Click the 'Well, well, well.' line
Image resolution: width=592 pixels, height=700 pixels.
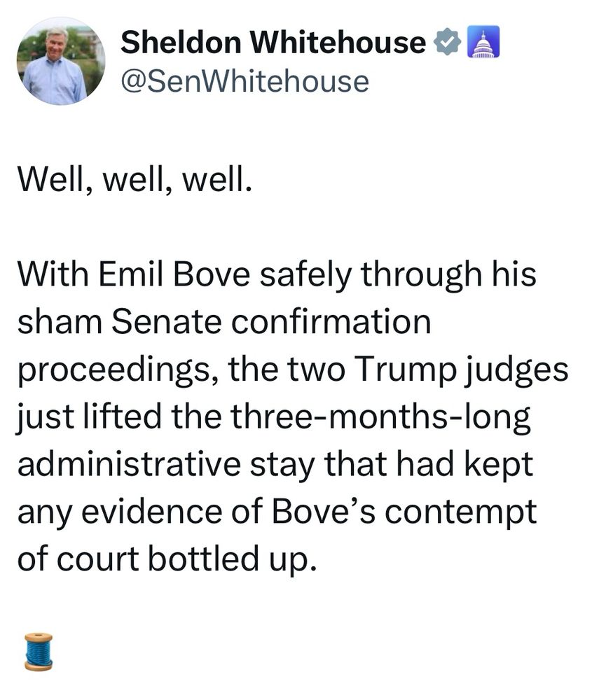point(135,179)
